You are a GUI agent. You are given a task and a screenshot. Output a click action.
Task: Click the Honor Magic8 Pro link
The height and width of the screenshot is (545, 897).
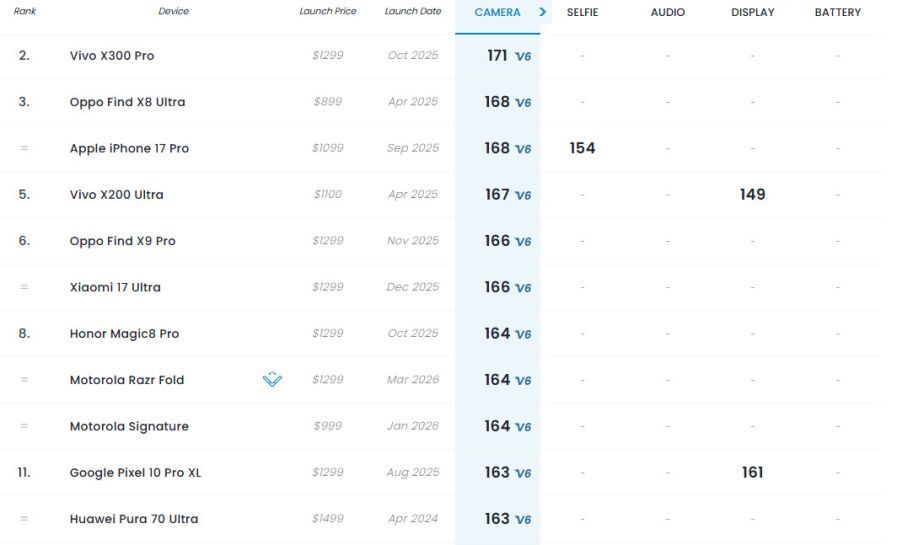point(124,333)
